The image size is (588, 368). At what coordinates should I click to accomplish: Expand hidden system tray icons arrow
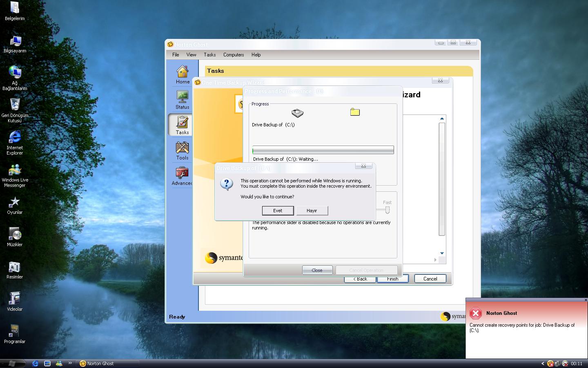point(543,364)
